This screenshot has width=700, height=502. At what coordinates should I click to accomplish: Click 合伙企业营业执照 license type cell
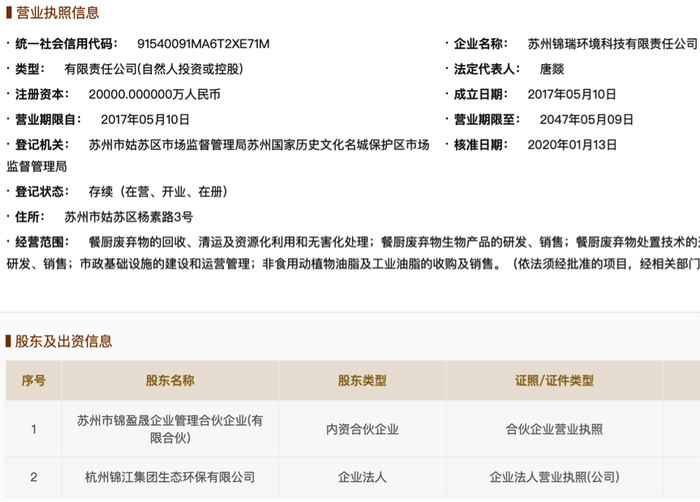554,429
